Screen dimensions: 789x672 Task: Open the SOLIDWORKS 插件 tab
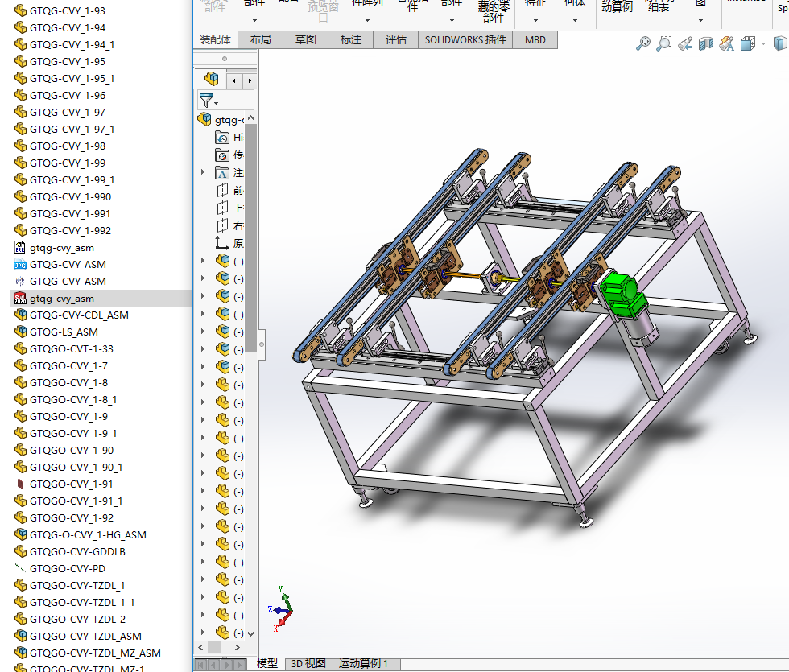click(x=465, y=39)
